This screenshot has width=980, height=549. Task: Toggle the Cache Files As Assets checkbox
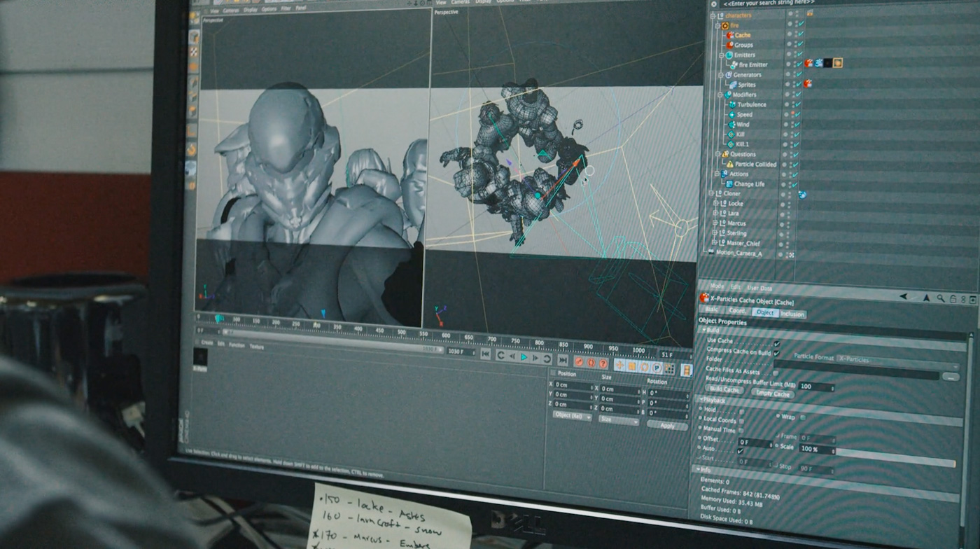775,373
